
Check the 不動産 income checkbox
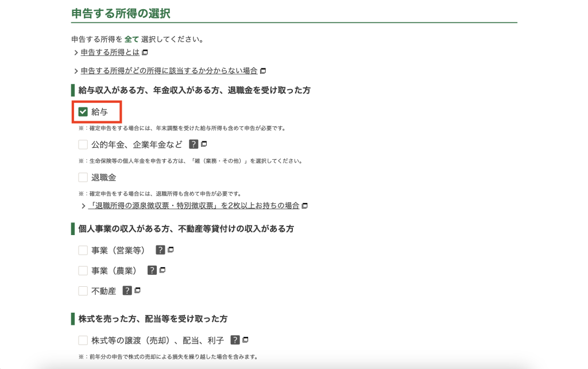[83, 291]
